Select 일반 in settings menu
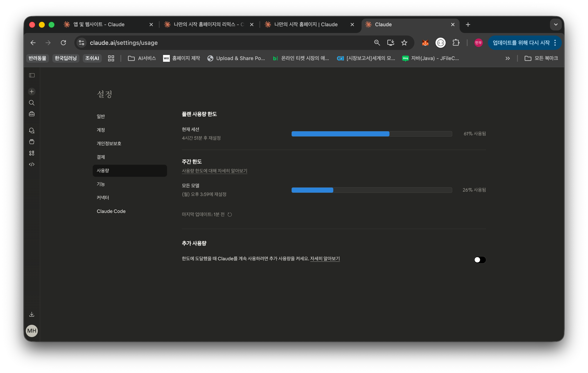Viewport: 588px width, 373px height. tap(130, 116)
